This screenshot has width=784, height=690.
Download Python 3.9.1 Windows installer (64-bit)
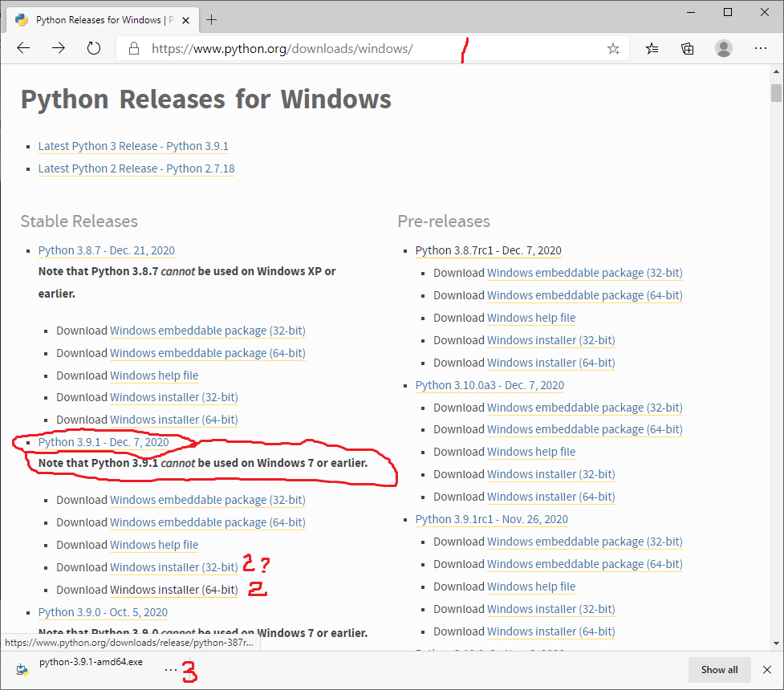[x=173, y=590]
